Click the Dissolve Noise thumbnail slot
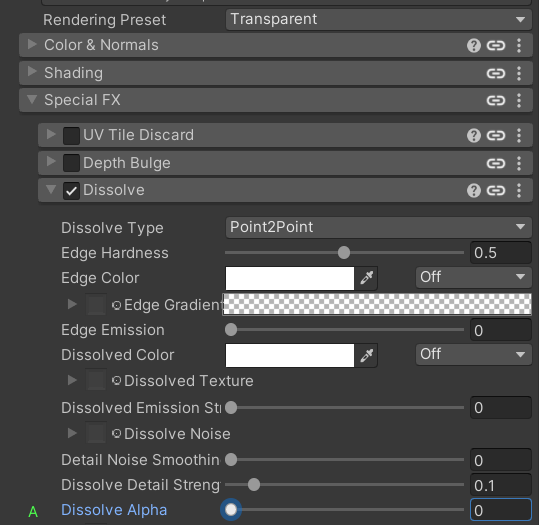539x525 pixels. click(x=96, y=433)
